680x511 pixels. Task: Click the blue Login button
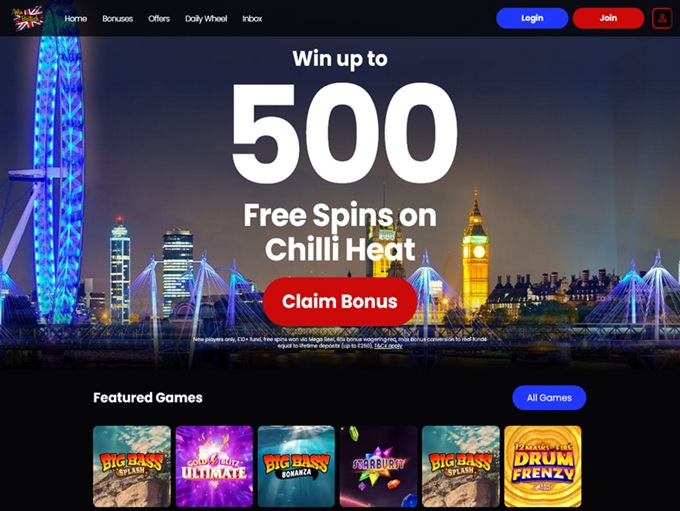[532, 18]
